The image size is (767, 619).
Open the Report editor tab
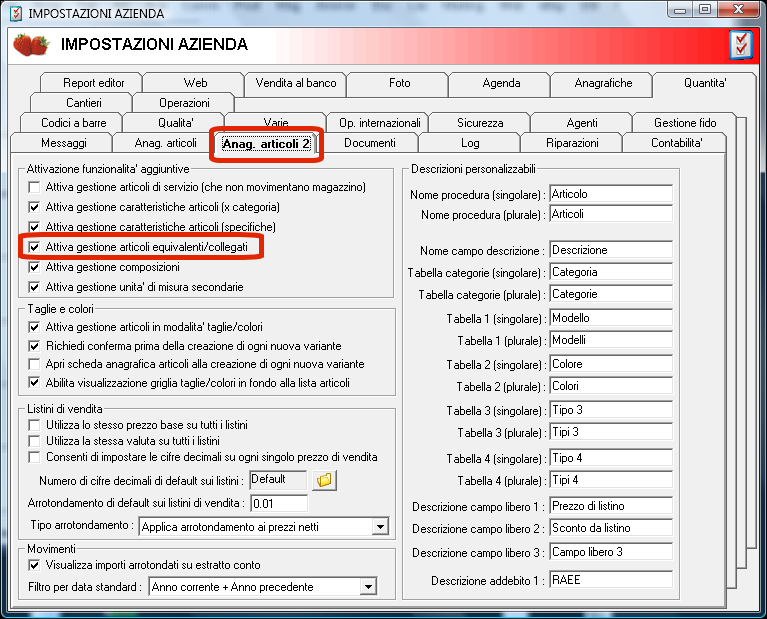point(93,83)
